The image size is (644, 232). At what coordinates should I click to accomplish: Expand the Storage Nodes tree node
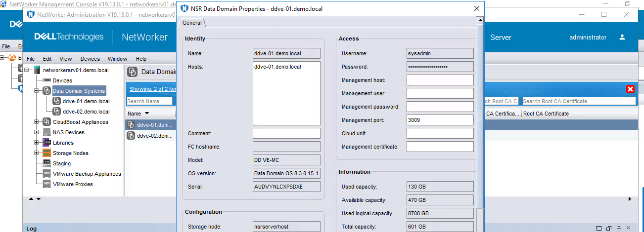[x=37, y=153]
